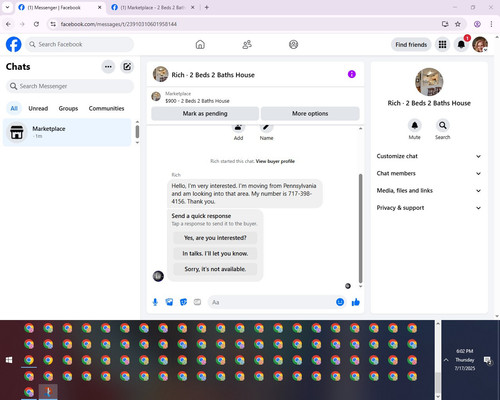
Task: Record a voice clip with microphone icon
Action: pyautogui.click(x=155, y=302)
